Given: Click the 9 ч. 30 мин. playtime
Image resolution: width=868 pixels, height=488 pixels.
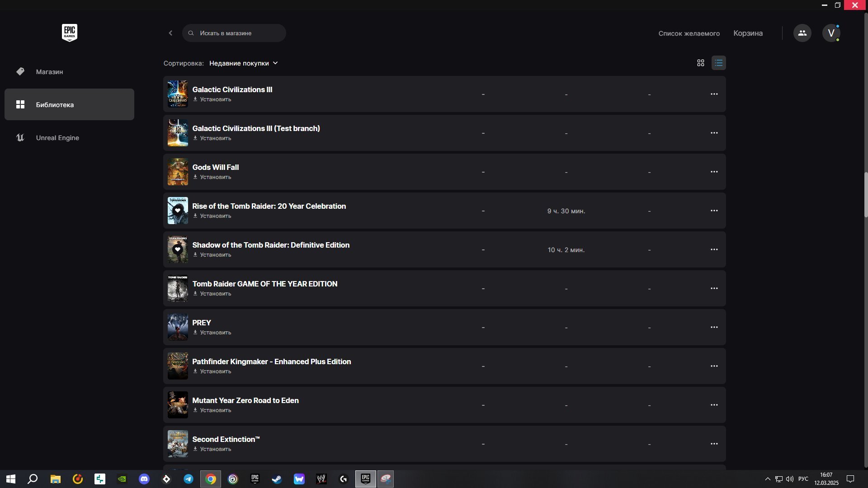Looking at the screenshot, I should [566, 211].
